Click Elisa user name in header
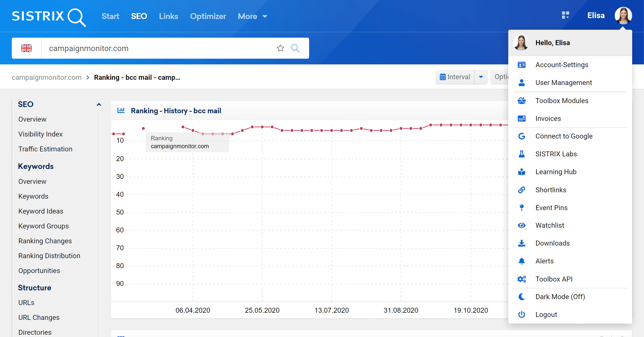 (596, 16)
